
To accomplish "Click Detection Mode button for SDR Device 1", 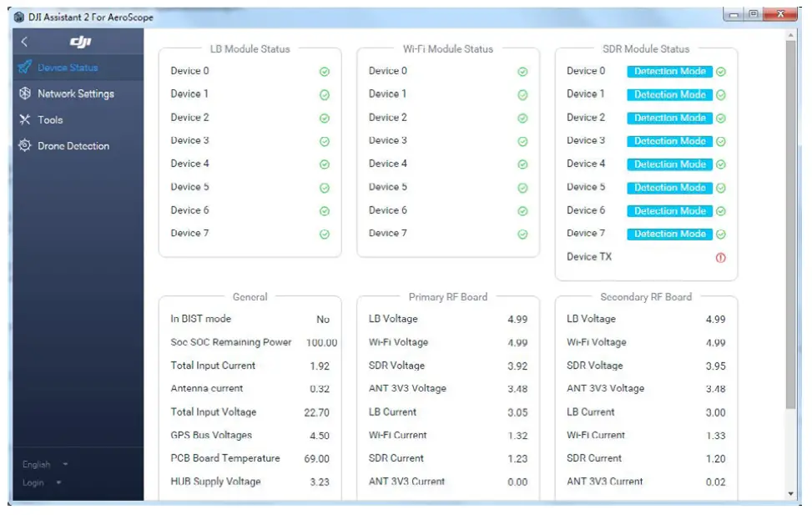I will (669, 95).
